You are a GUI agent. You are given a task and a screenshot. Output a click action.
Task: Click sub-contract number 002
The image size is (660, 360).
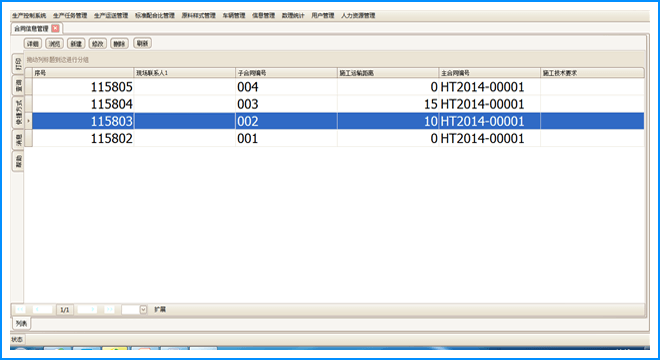(286, 121)
